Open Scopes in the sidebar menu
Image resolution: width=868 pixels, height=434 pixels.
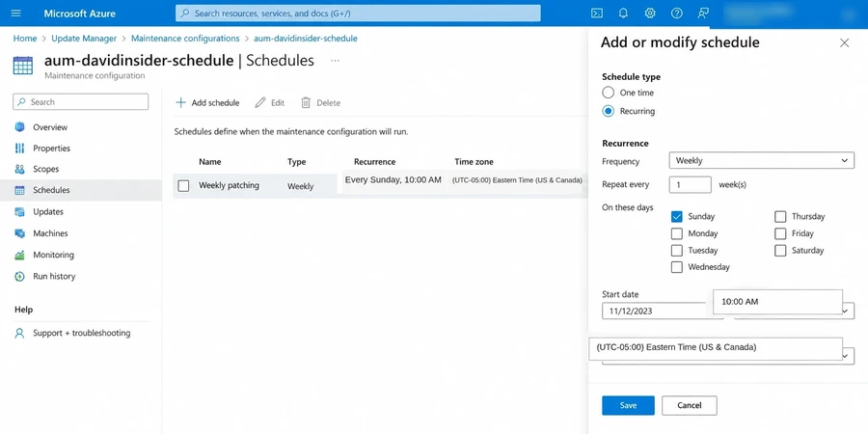tap(46, 170)
